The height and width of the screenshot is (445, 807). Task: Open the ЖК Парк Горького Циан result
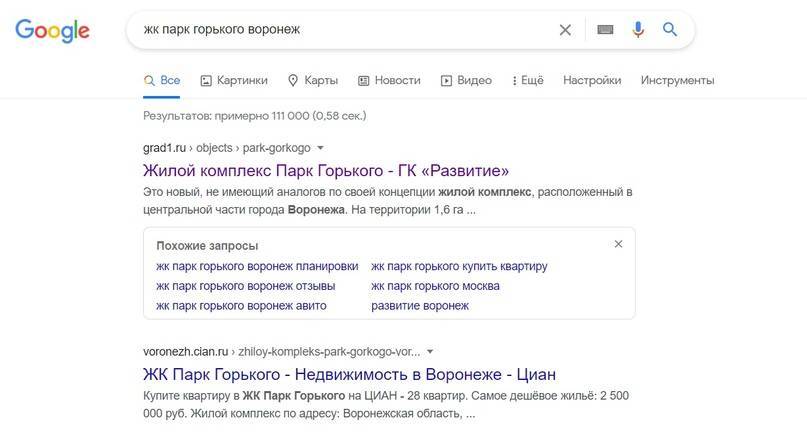(349, 375)
